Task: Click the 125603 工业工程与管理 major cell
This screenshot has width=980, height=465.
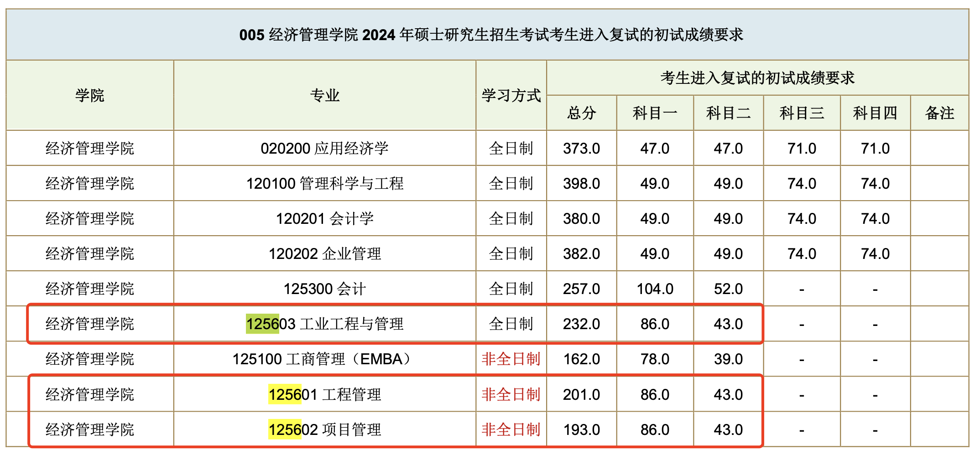Action: pos(325,324)
